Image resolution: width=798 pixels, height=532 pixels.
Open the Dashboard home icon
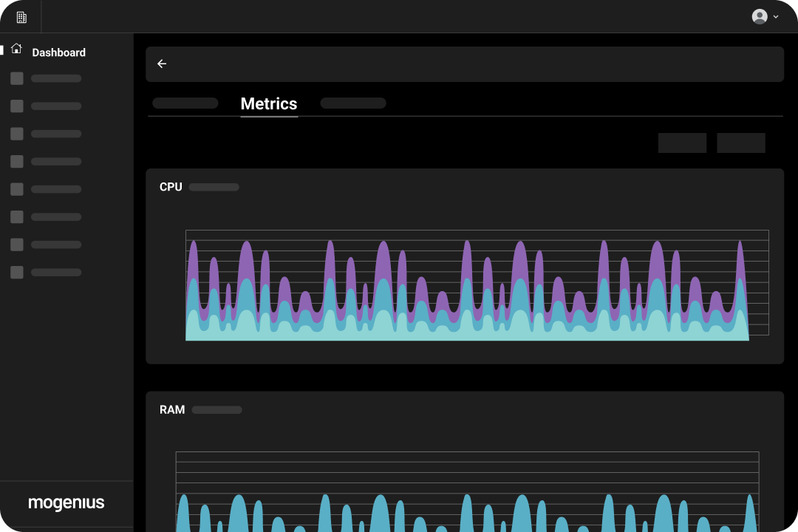(16, 48)
